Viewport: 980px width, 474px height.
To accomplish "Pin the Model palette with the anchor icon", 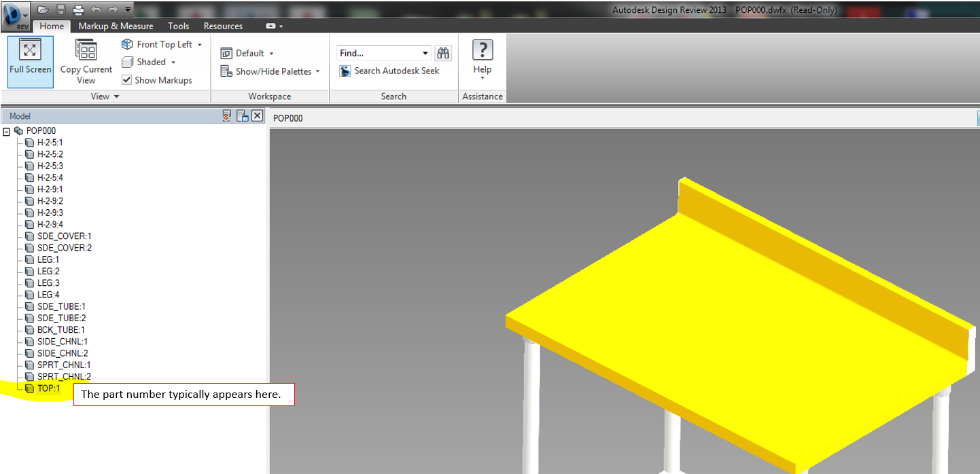I will click(226, 115).
